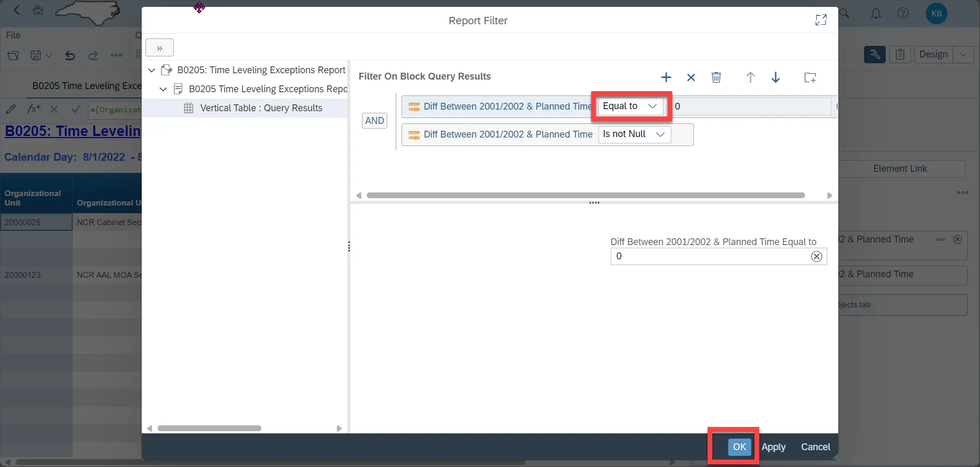The image size is (980, 467).
Task: Click Apply in the Report Filter dialog
Action: [x=773, y=447]
